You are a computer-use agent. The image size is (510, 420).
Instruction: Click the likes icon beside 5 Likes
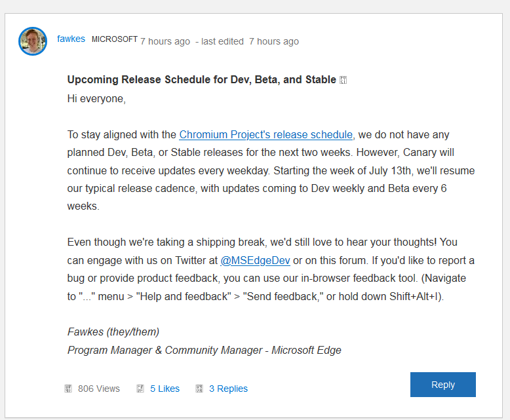tap(140, 389)
